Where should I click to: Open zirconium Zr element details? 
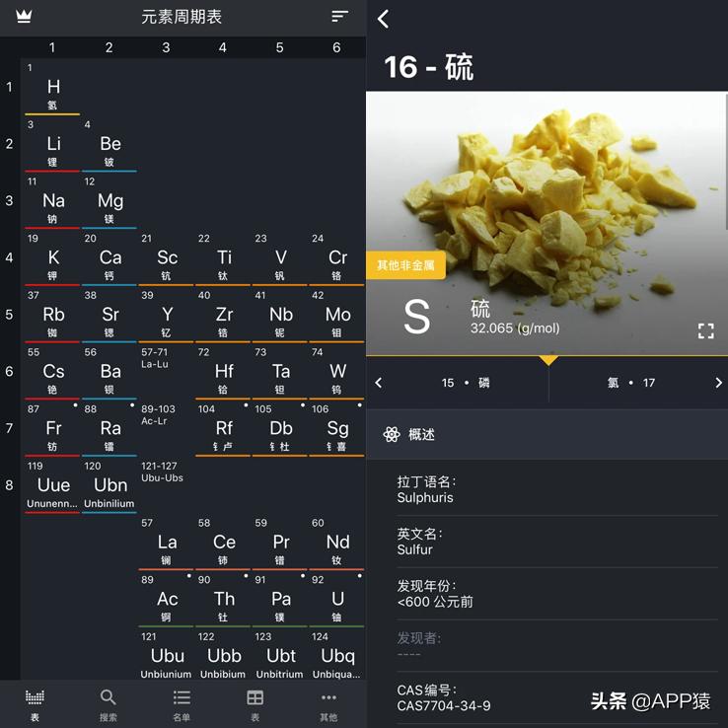click(223, 316)
